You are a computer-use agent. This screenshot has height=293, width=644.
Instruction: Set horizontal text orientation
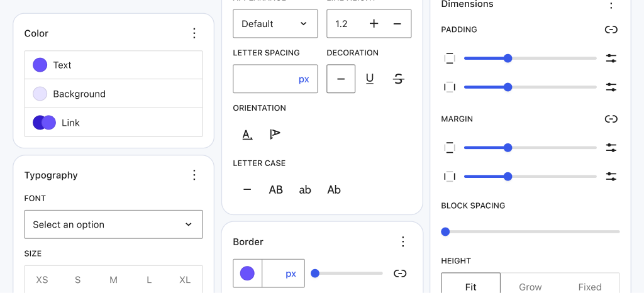(247, 134)
